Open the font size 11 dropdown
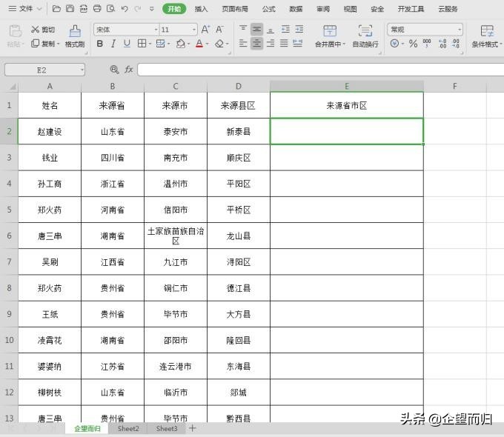This screenshot has width=504, height=437. tap(194, 30)
